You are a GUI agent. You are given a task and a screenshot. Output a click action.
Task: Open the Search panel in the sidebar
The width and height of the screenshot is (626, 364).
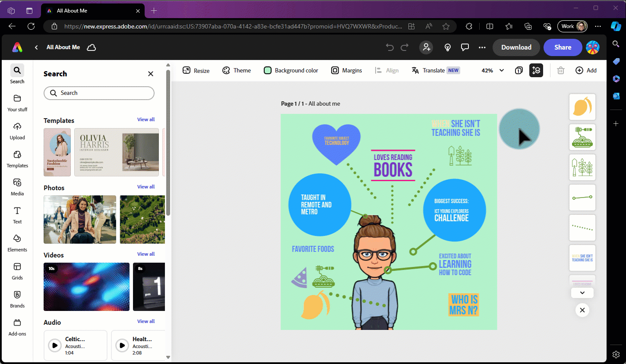pyautogui.click(x=17, y=74)
